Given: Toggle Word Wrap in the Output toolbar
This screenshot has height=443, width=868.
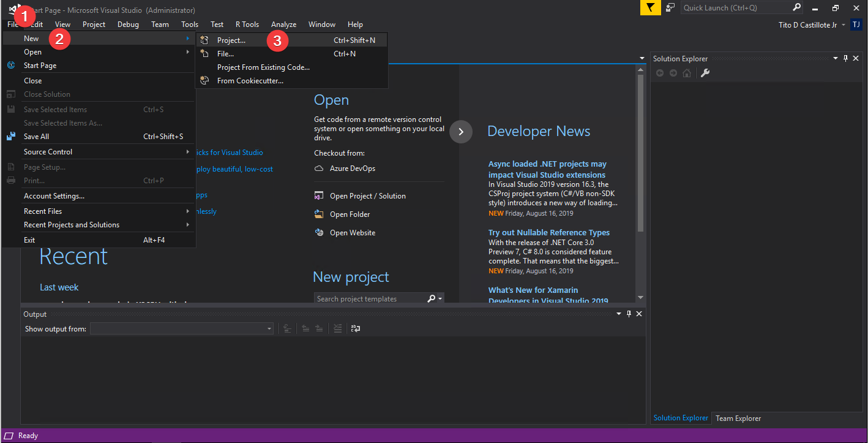Looking at the screenshot, I should click(355, 328).
